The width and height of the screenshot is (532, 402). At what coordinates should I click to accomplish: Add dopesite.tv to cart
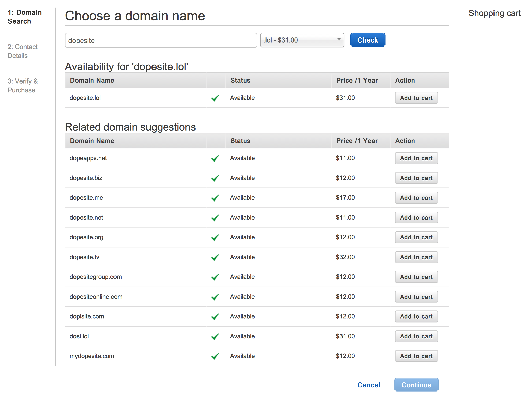click(416, 257)
